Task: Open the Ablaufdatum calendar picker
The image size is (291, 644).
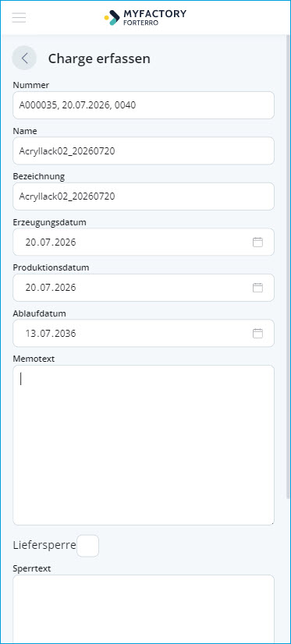Action: click(x=257, y=333)
